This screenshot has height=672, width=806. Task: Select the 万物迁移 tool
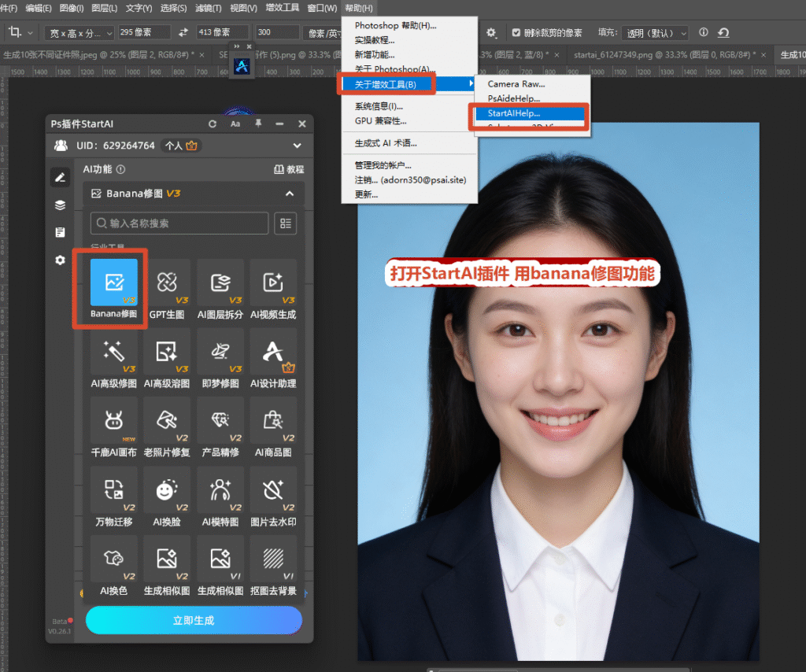pyautogui.click(x=113, y=497)
